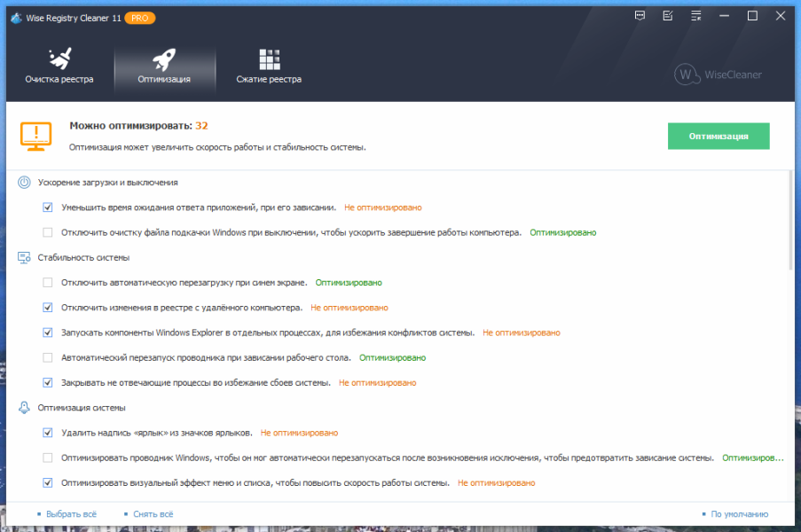This screenshot has width=801, height=532.
Task: Click the bell icon beside Оптимизация системы
Action: click(x=24, y=408)
